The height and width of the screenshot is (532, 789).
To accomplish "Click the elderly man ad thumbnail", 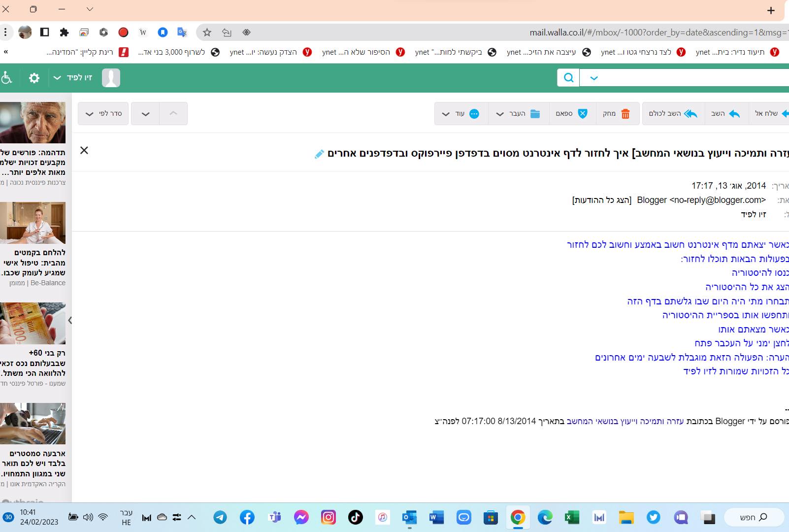I will click(x=33, y=123).
